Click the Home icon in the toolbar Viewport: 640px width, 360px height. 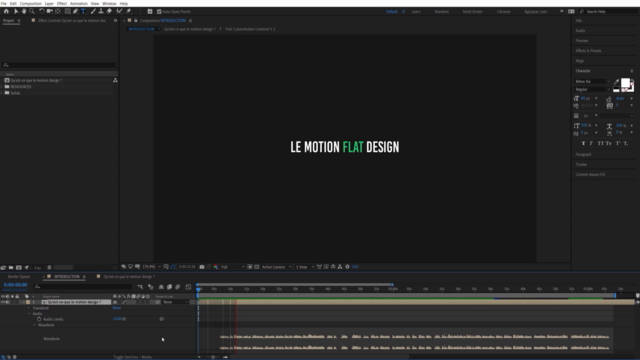click(6, 11)
